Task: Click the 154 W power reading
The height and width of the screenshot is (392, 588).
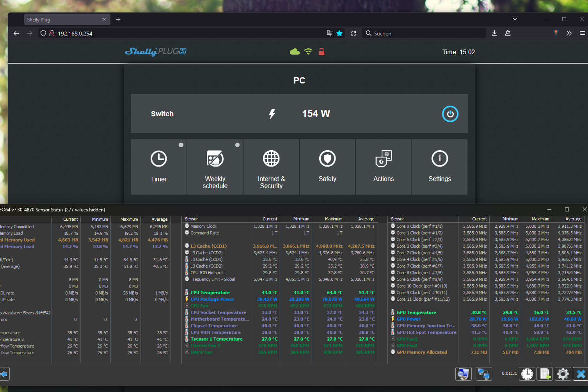Action: (316, 114)
